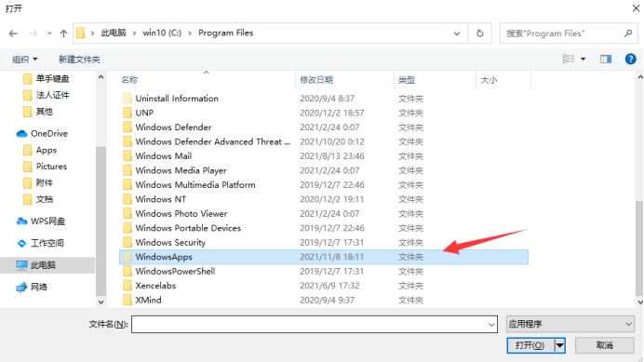Open the 组织 menu

tap(24, 60)
